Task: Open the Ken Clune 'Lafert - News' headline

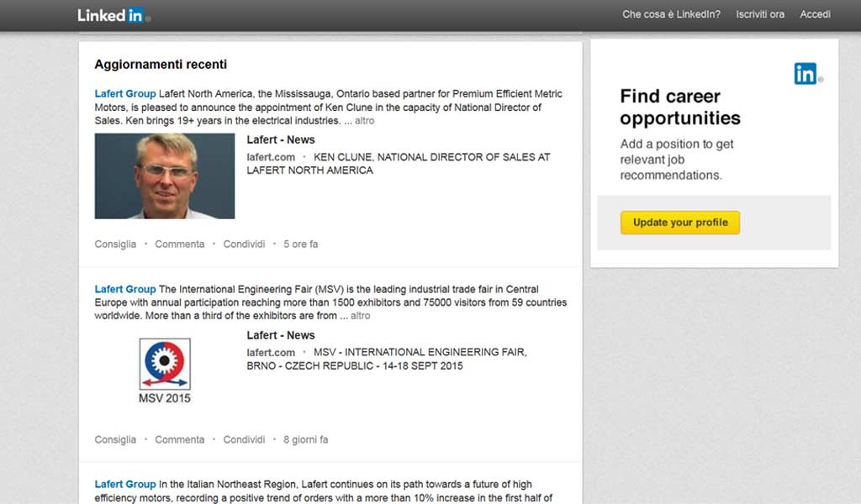Action: coord(281,140)
